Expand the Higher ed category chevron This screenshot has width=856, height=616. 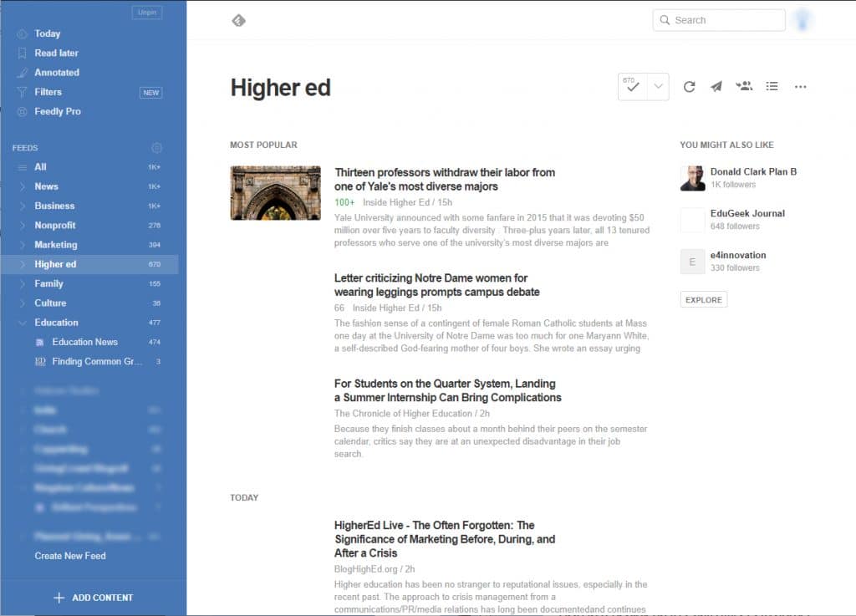pyautogui.click(x=22, y=265)
